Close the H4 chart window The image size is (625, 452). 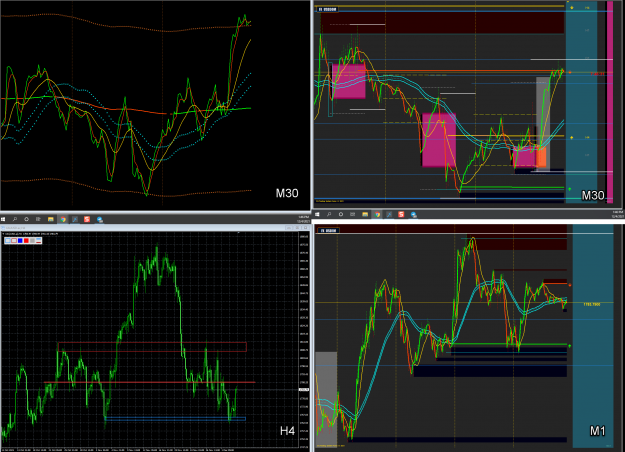tap(305, 228)
